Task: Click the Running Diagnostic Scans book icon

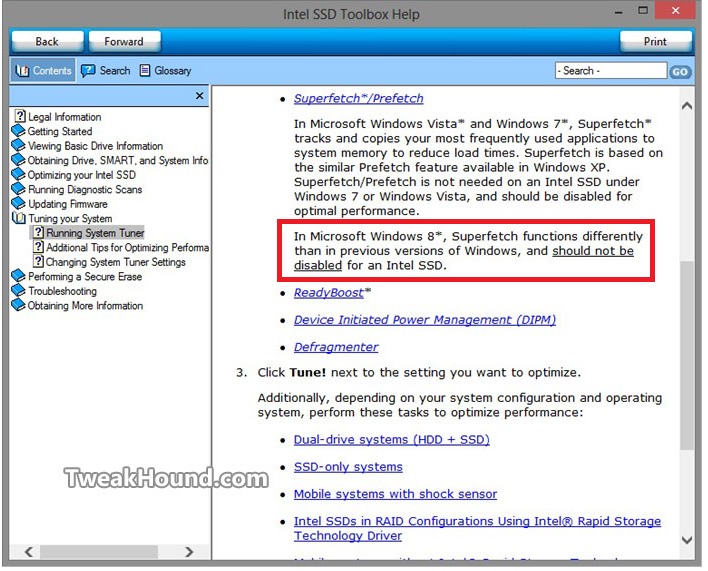Action: (19, 189)
